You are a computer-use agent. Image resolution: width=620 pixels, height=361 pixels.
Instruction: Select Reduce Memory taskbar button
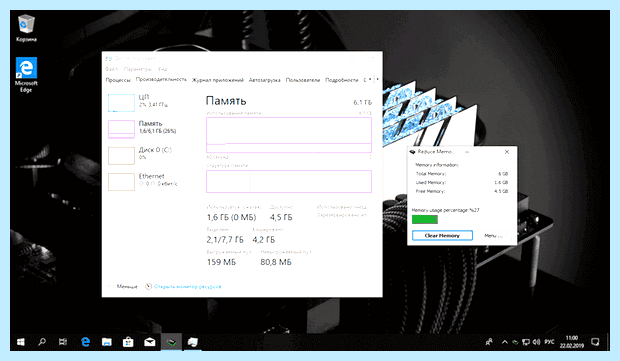171,342
